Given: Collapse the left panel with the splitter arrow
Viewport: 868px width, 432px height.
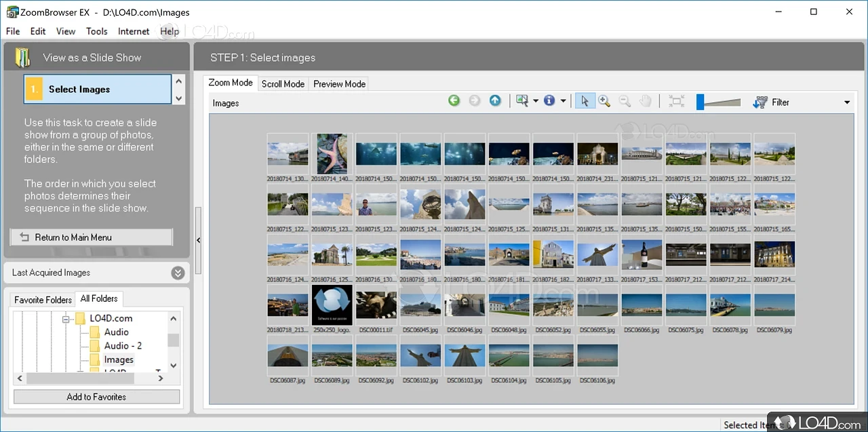Looking at the screenshot, I should click(198, 240).
